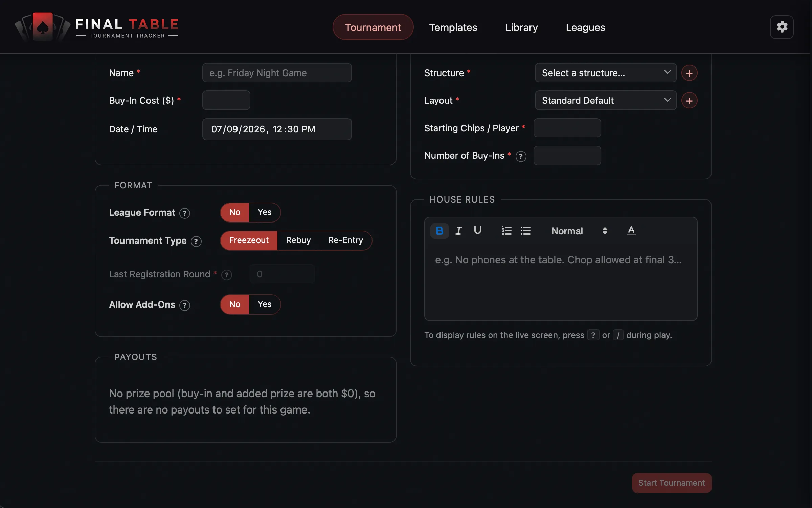Toggle underline in House Rules editor
The image size is (812, 508).
(477, 231)
